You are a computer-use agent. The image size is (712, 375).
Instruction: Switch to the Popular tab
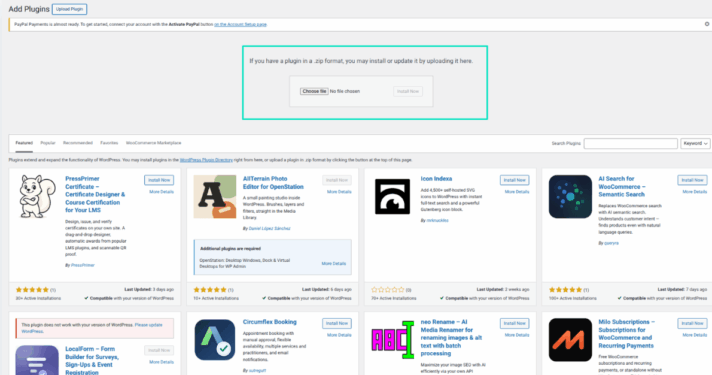[48, 143]
